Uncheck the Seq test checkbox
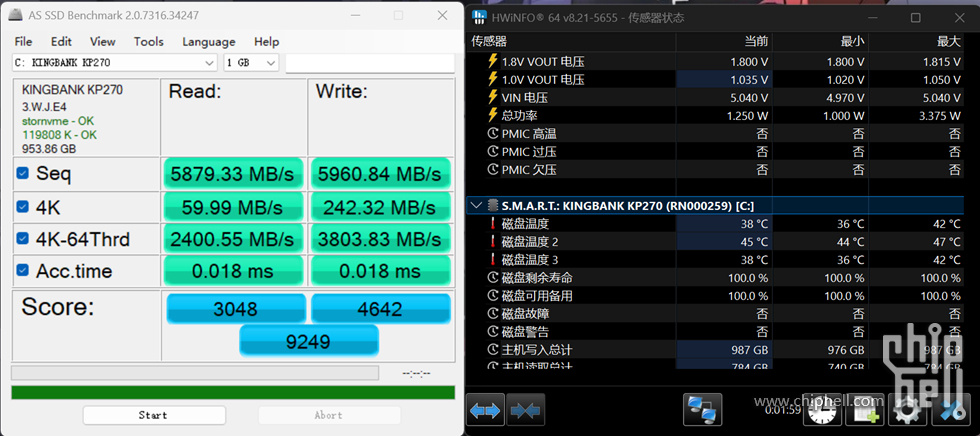980x436 pixels. coord(22,174)
